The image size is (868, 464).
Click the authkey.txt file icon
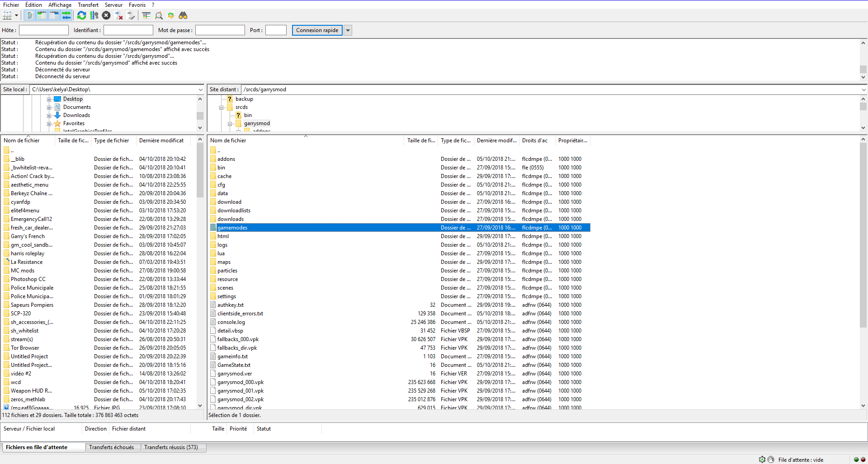point(213,305)
